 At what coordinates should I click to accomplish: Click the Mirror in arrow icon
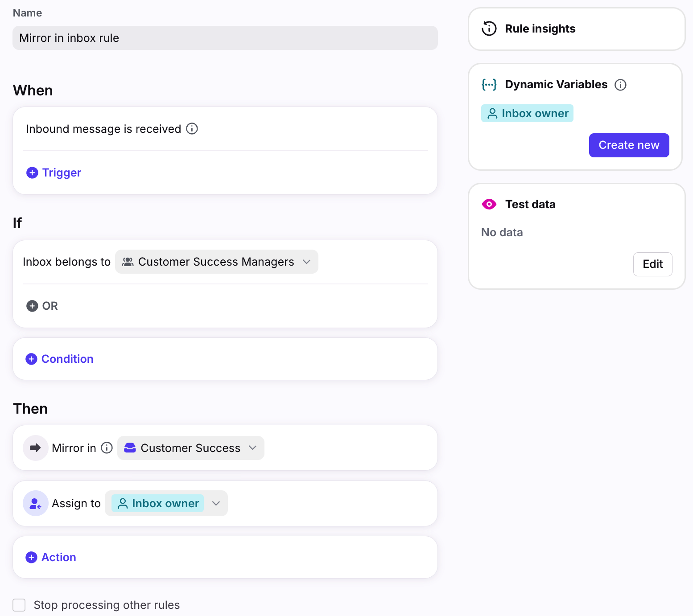coord(35,448)
